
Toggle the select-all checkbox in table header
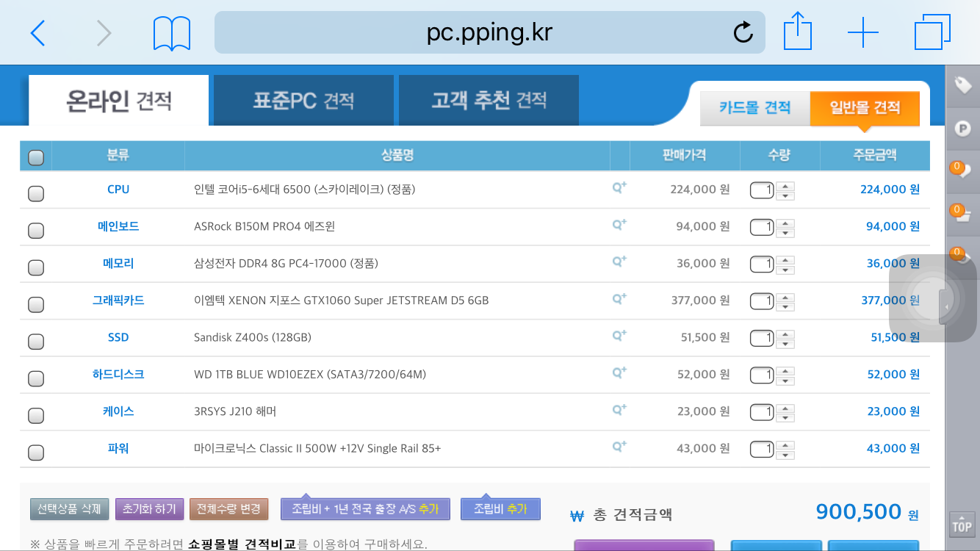pos(35,157)
